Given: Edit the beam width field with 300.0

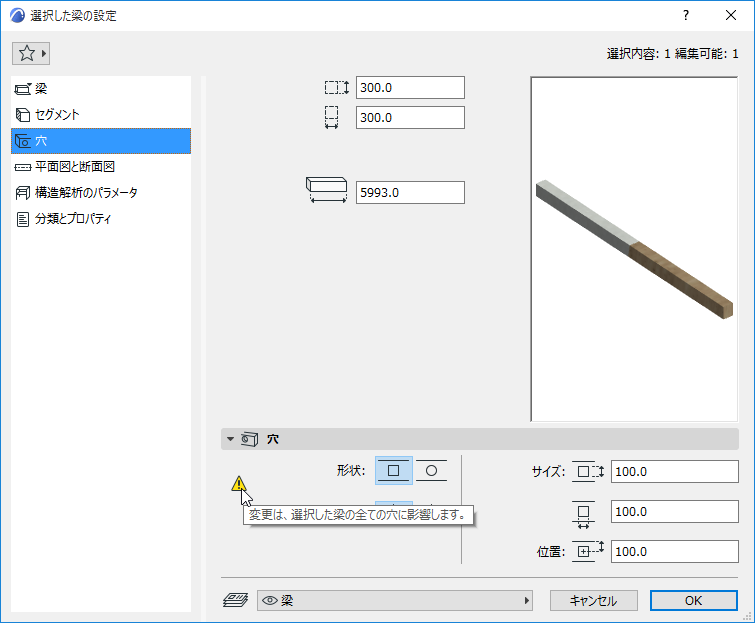Looking at the screenshot, I should coord(410,117).
